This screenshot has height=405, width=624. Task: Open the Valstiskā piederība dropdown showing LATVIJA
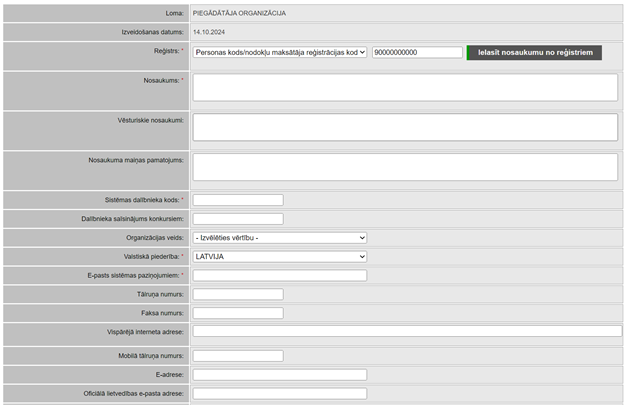280,256
